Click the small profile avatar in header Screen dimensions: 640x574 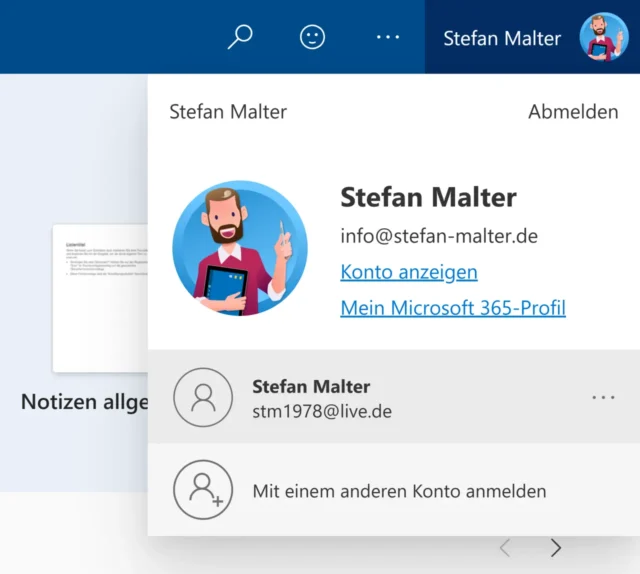click(x=604, y=38)
